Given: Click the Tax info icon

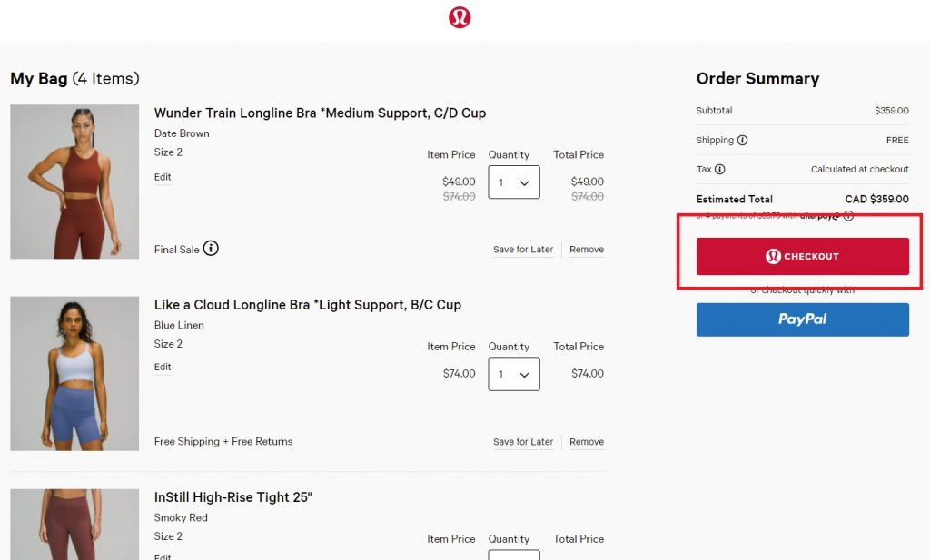Looking at the screenshot, I should pyautogui.click(x=719, y=170).
